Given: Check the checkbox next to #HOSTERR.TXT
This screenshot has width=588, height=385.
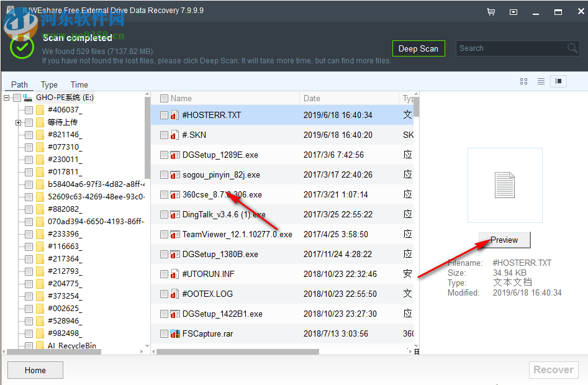Looking at the screenshot, I should [x=163, y=115].
